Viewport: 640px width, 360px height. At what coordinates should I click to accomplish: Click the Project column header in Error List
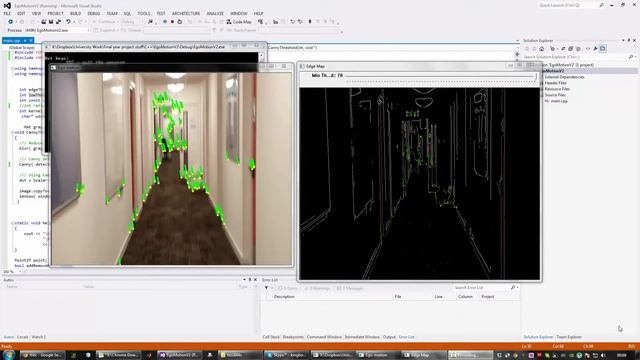point(487,297)
